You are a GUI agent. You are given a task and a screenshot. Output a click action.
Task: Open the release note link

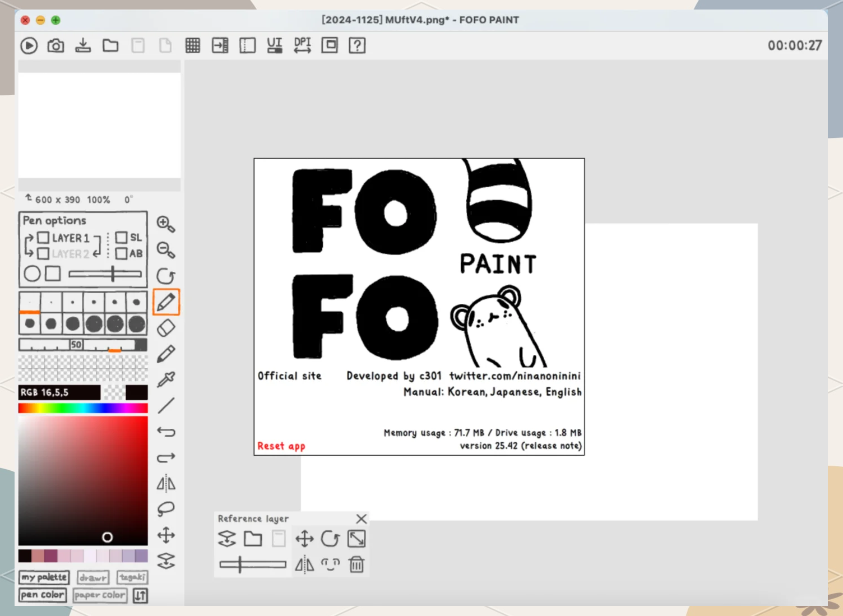pyautogui.click(x=552, y=446)
